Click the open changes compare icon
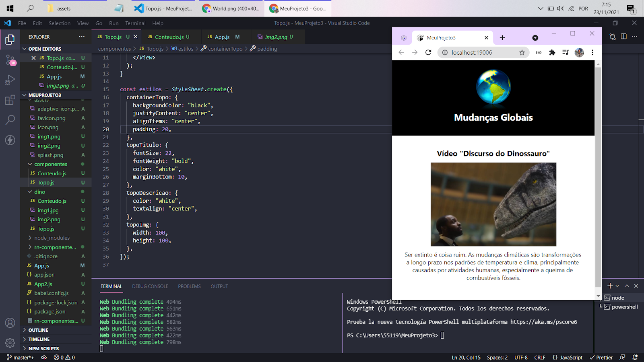The image size is (644, 362). pos(613,37)
